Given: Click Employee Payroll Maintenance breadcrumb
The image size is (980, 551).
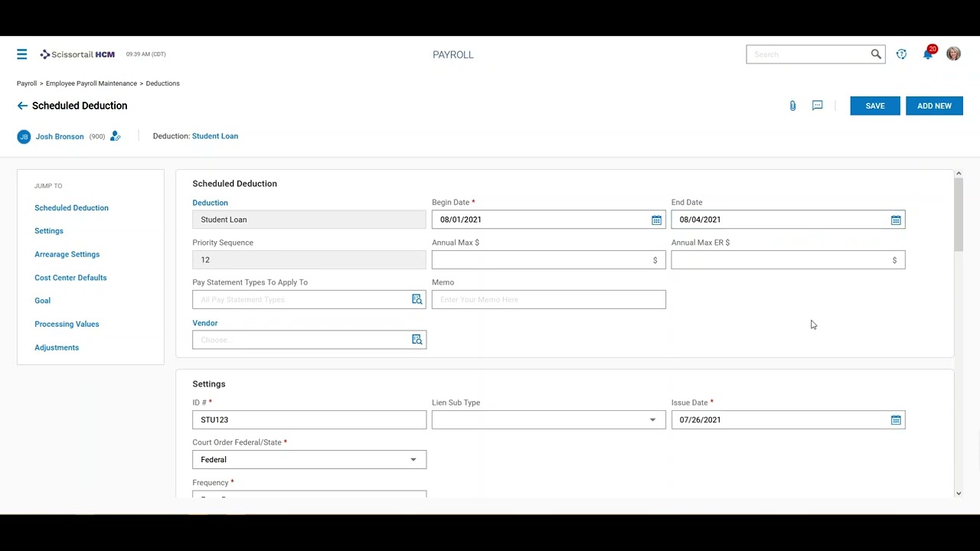Looking at the screenshot, I should tap(91, 83).
